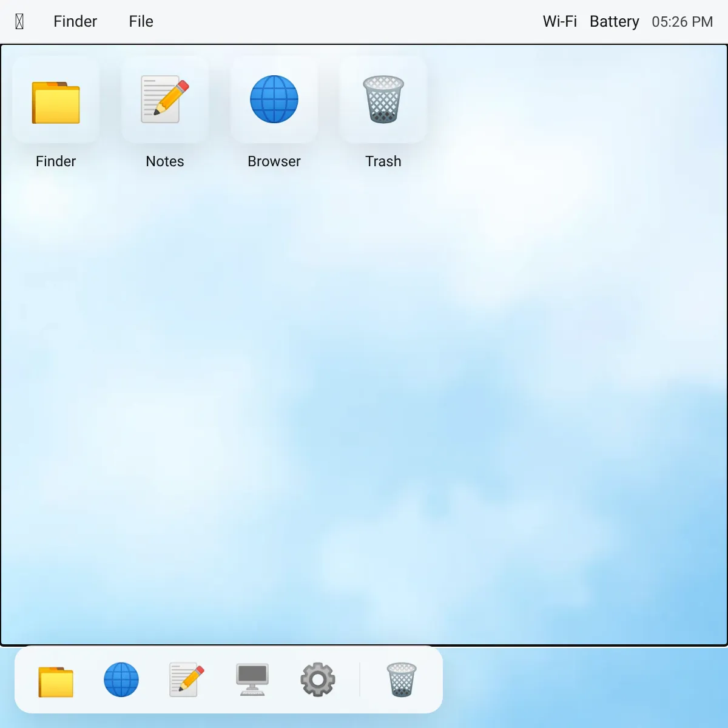This screenshot has width=728, height=728.
Task: Select the Browser globe icon on the desktop
Action: pyautogui.click(x=274, y=100)
